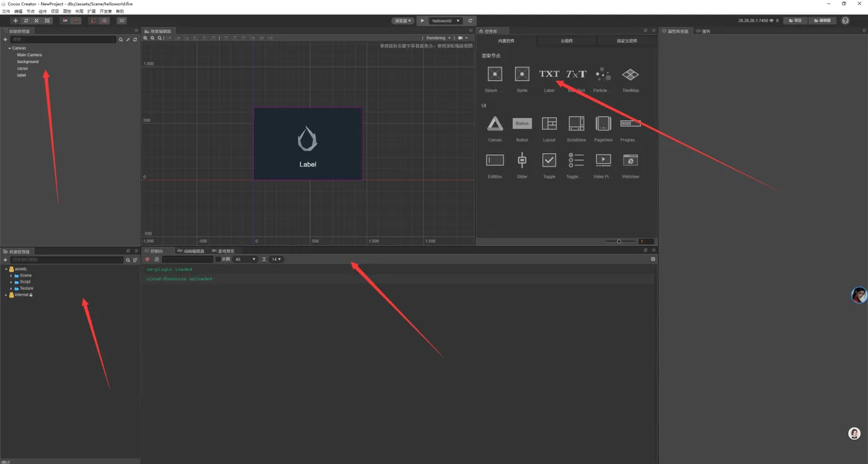The height and width of the screenshot is (464, 868).
Task: Select the ToggleGroup UI control icon
Action: pos(576,160)
